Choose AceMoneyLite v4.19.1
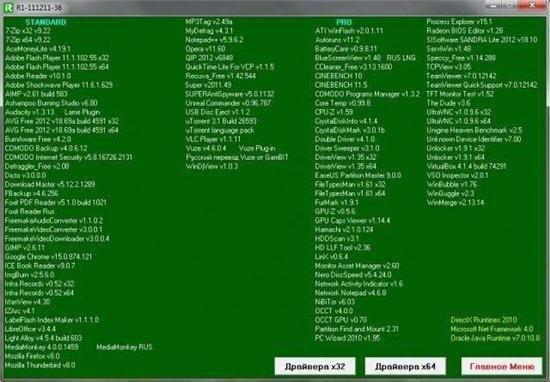Image resolution: width=550 pixels, height=382 pixels. point(38,49)
